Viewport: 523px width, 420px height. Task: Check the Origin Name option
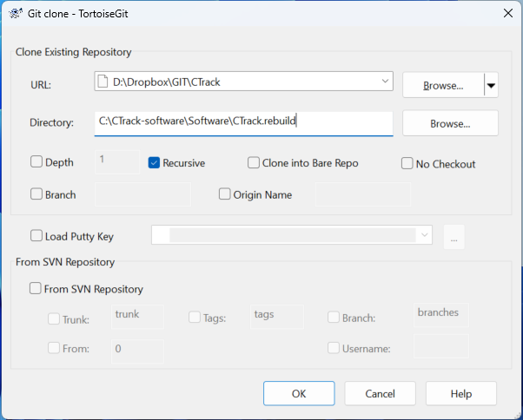point(225,194)
